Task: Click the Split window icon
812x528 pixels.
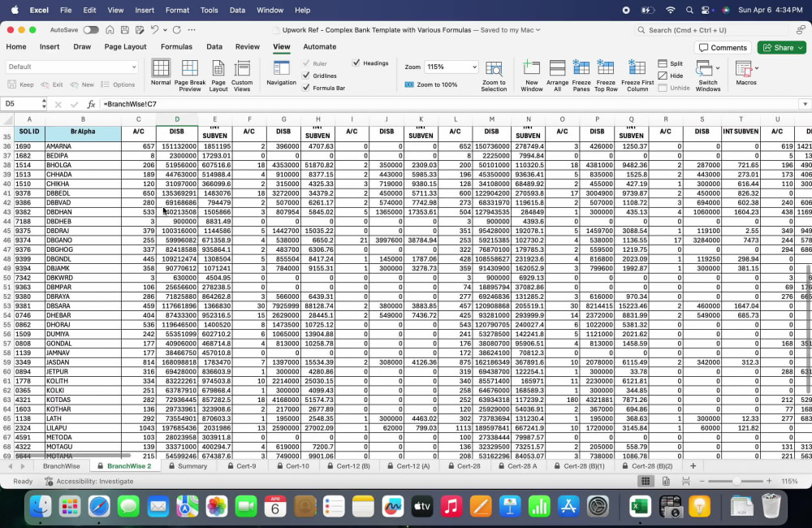Action: [663, 63]
